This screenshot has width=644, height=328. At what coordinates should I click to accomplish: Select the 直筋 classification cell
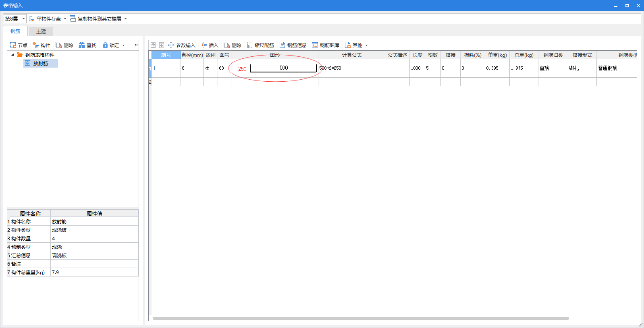pyautogui.click(x=553, y=68)
